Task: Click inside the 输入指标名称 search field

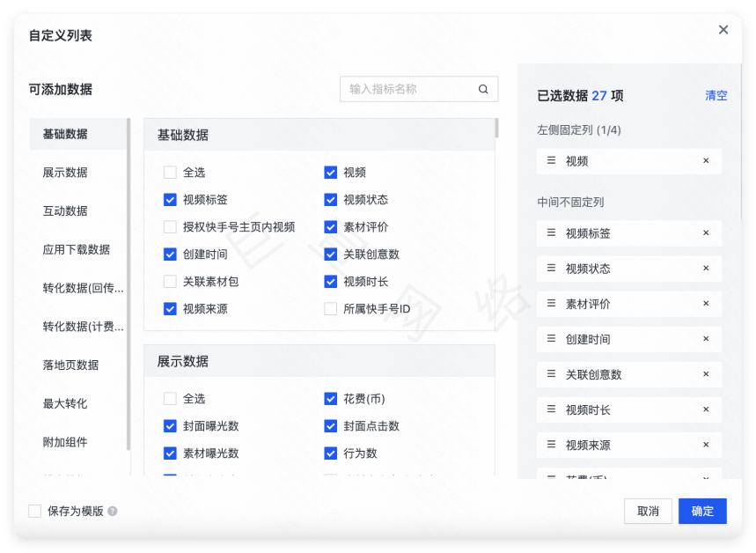Action: [405, 89]
